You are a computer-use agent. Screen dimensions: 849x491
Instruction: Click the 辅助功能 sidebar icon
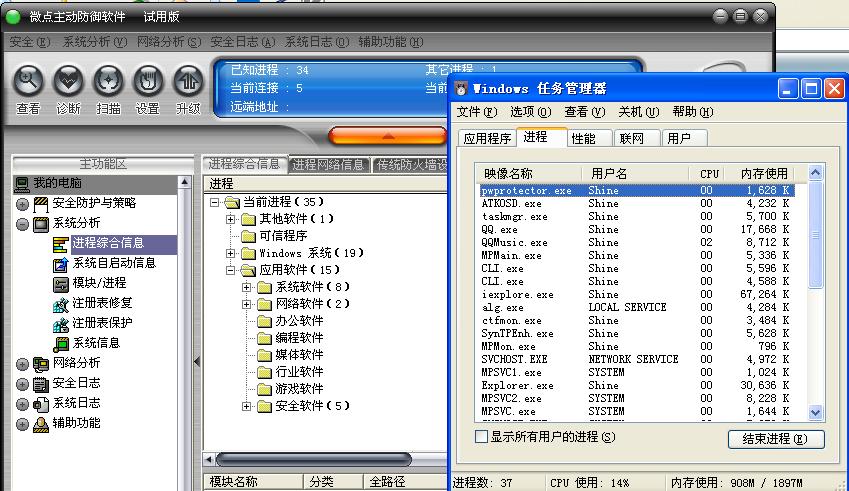tap(41, 424)
